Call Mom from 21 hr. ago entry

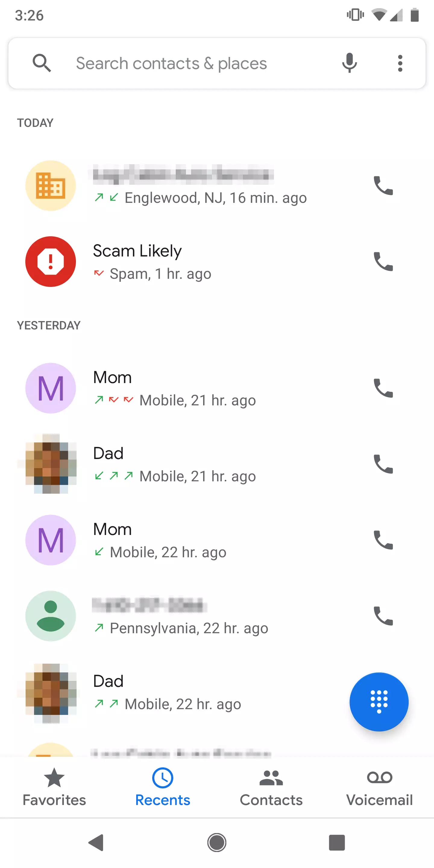pyautogui.click(x=383, y=388)
